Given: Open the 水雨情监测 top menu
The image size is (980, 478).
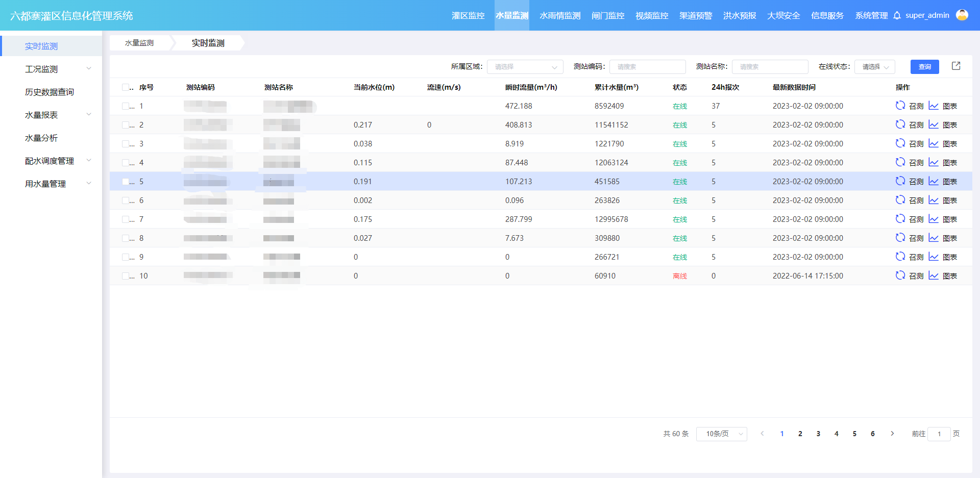Looking at the screenshot, I should coord(560,16).
